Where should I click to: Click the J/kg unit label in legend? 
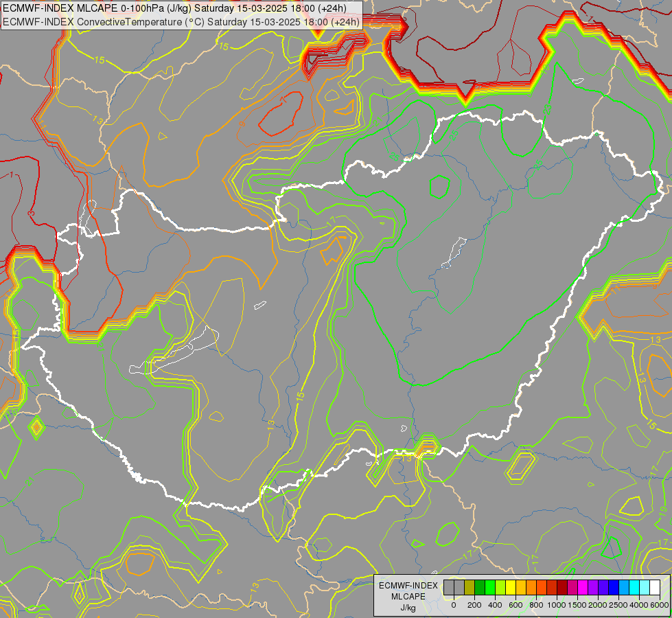click(408, 608)
